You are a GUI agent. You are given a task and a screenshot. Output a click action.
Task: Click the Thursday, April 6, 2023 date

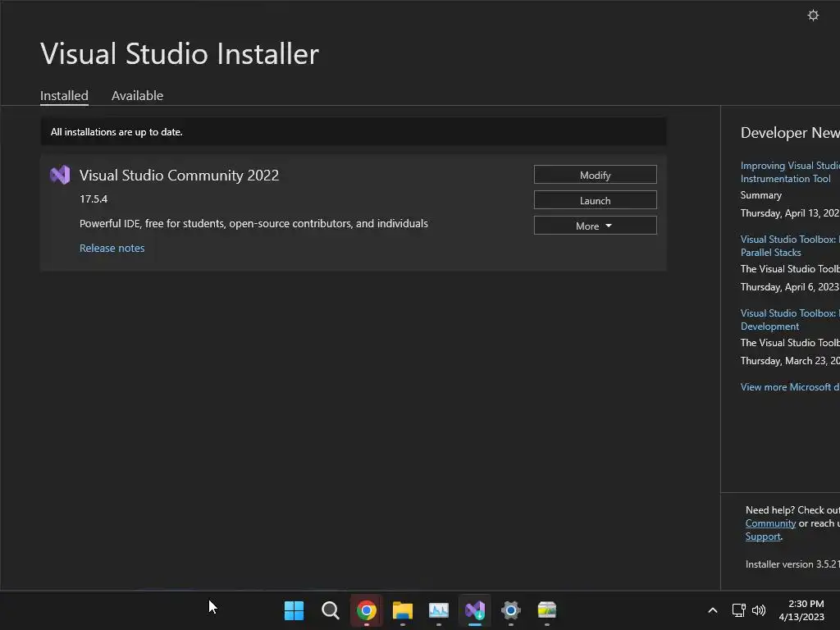pos(790,287)
